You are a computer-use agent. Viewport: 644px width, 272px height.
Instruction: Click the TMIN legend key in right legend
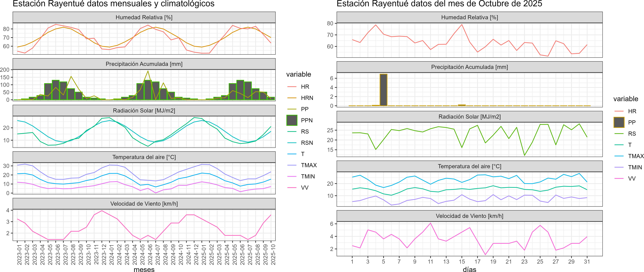coord(619,167)
